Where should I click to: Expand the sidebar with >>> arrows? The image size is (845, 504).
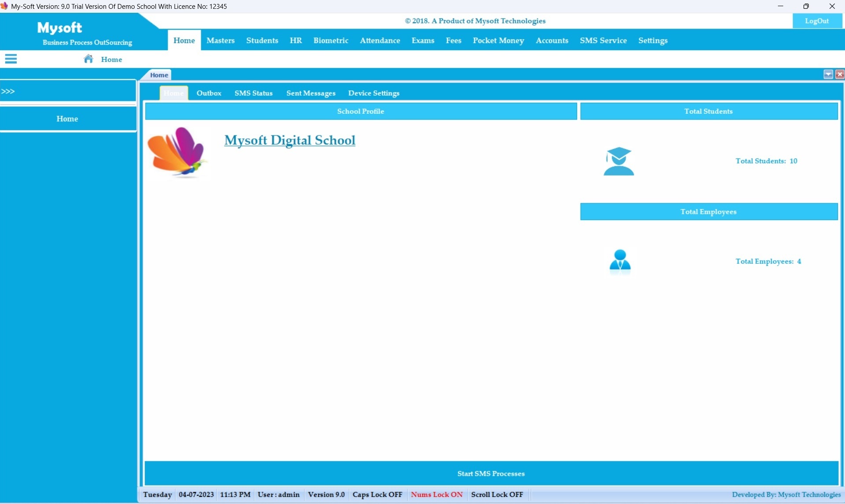pos(8,91)
